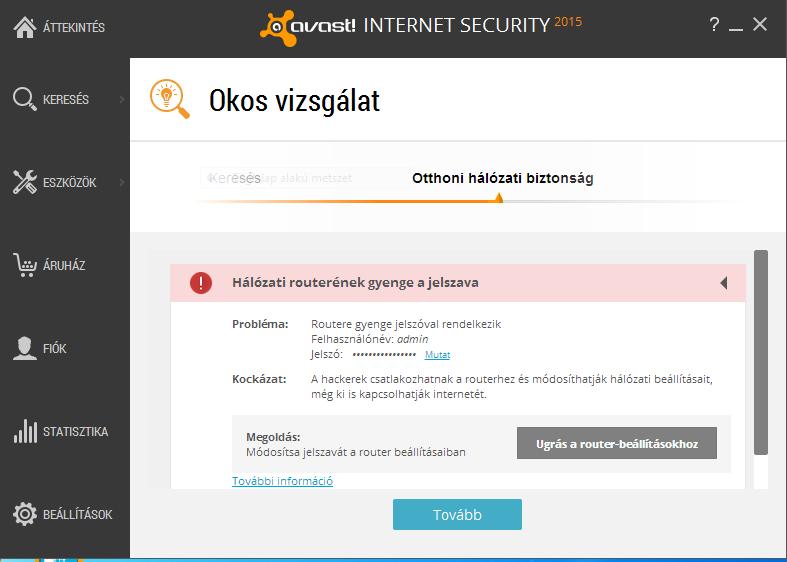Open the További információ link
The image size is (787, 562).
(x=282, y=481)
